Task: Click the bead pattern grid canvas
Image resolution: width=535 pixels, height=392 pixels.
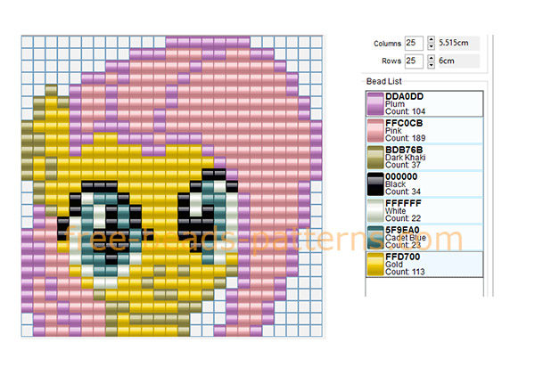Action: coord(171,186)
